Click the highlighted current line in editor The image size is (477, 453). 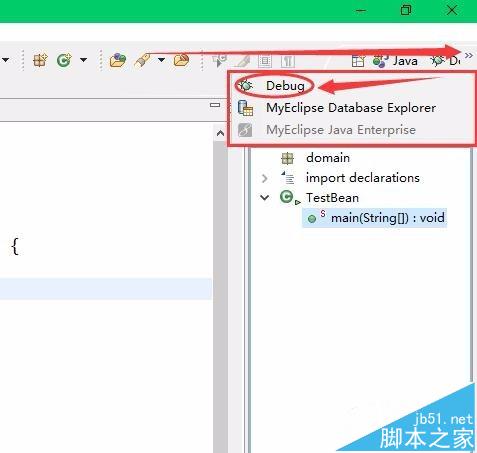(x=106, y=289)
